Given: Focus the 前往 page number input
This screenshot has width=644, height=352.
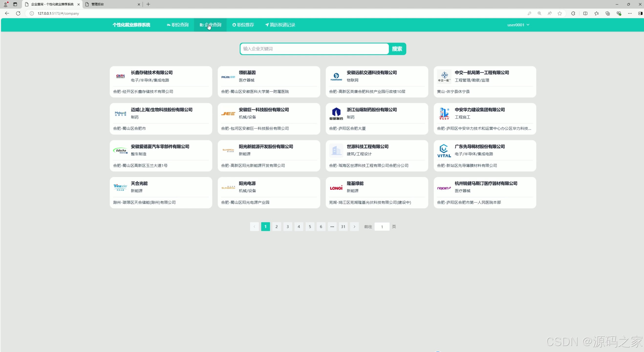Looking at the screenshot, I should (382, 227).
